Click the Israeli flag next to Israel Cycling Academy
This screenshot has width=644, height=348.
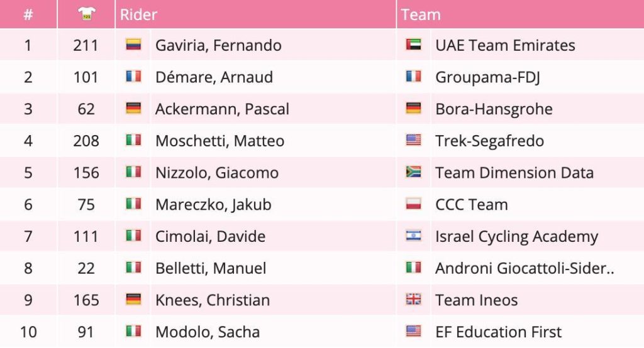click(x=414, y=236)
